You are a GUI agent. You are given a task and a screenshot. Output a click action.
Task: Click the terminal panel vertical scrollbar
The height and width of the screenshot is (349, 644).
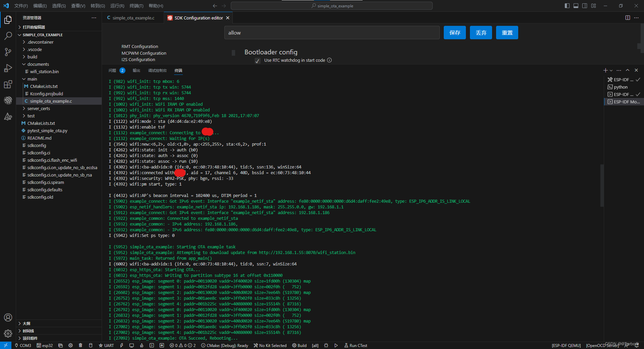(x=602, y=185)
